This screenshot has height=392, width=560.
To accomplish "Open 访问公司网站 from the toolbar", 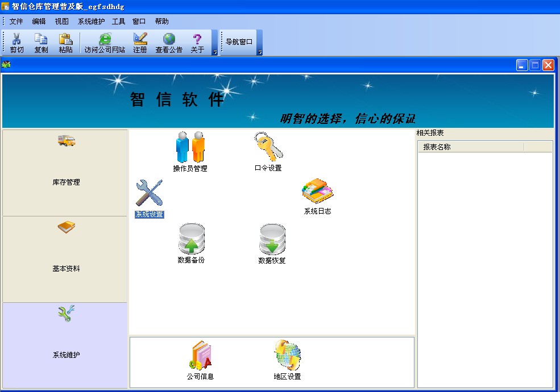I will tap(105, 43).
